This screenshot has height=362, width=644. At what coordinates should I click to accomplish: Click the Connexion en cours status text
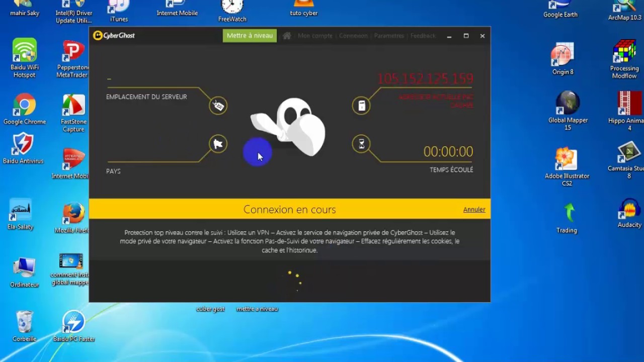click(x=289, y=210)
